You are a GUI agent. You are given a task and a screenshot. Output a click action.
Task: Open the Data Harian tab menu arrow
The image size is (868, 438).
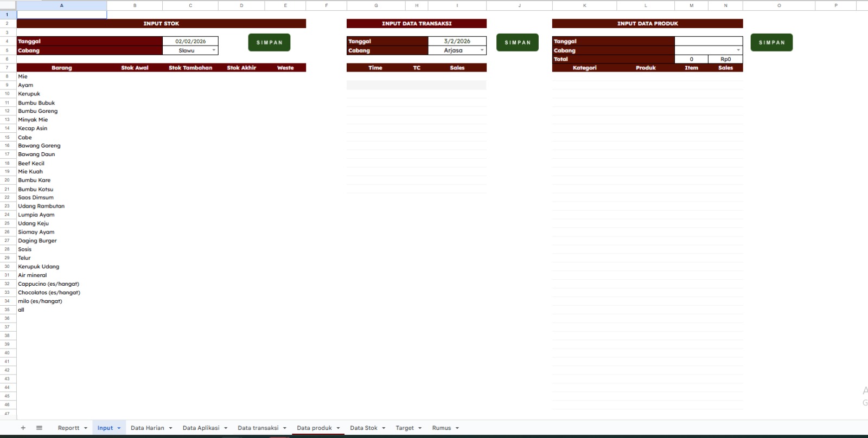170,428
